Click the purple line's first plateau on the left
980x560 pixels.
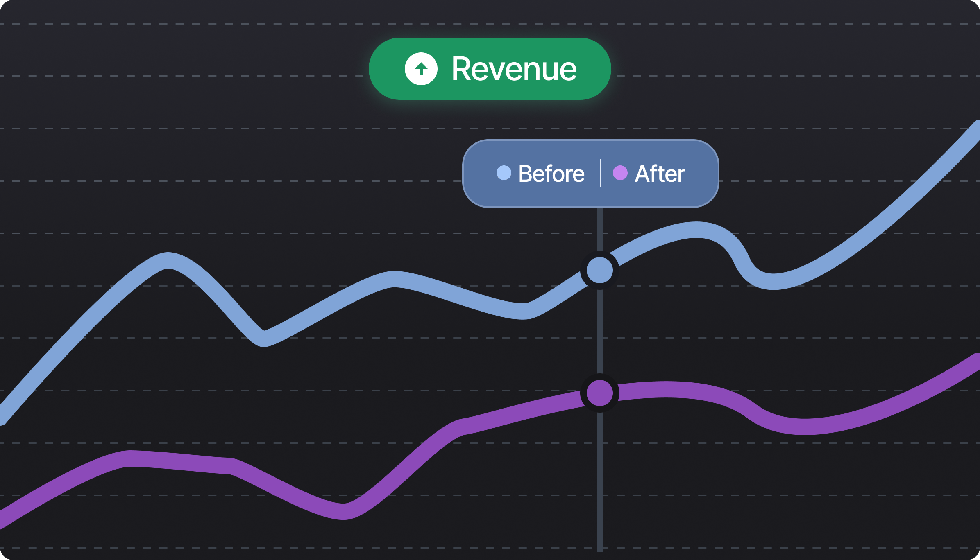click(x=130, y=458)
